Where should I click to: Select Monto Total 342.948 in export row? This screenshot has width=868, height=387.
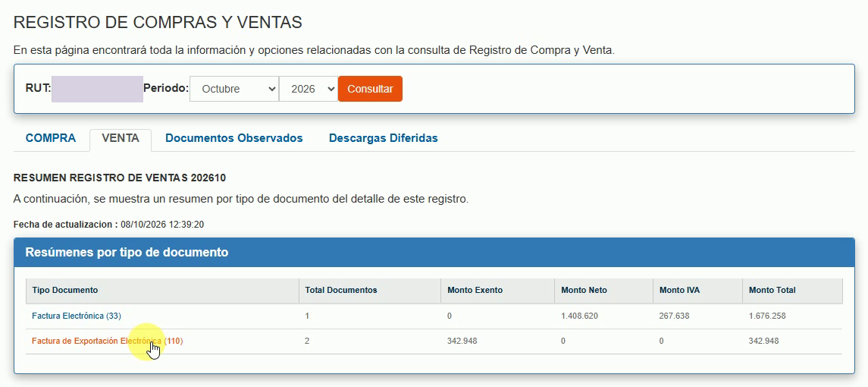763,341
